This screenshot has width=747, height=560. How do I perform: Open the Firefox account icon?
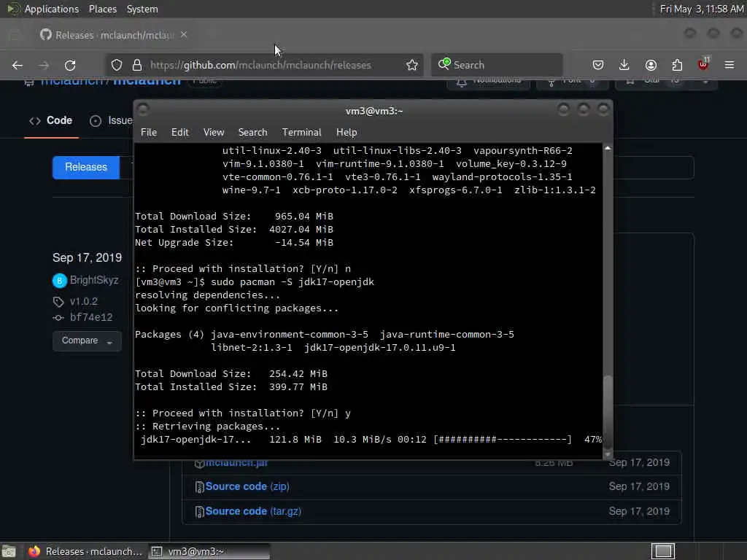[651, 65]
